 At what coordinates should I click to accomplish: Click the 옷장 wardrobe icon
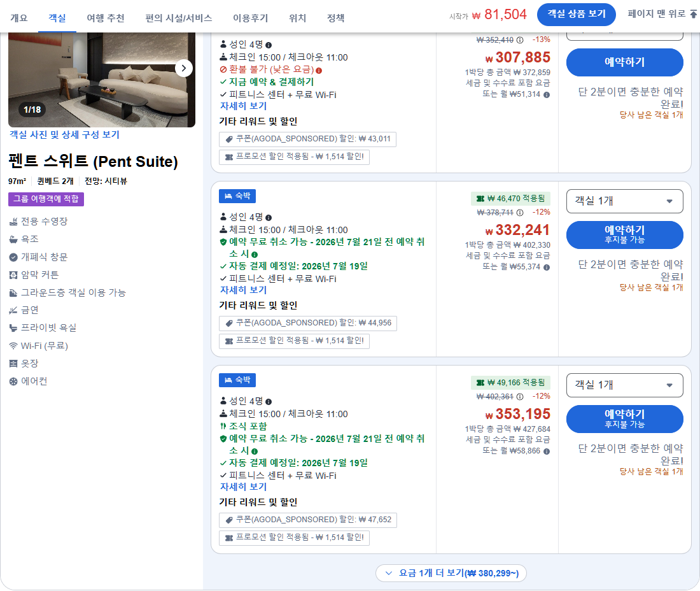tap(13, 364)
